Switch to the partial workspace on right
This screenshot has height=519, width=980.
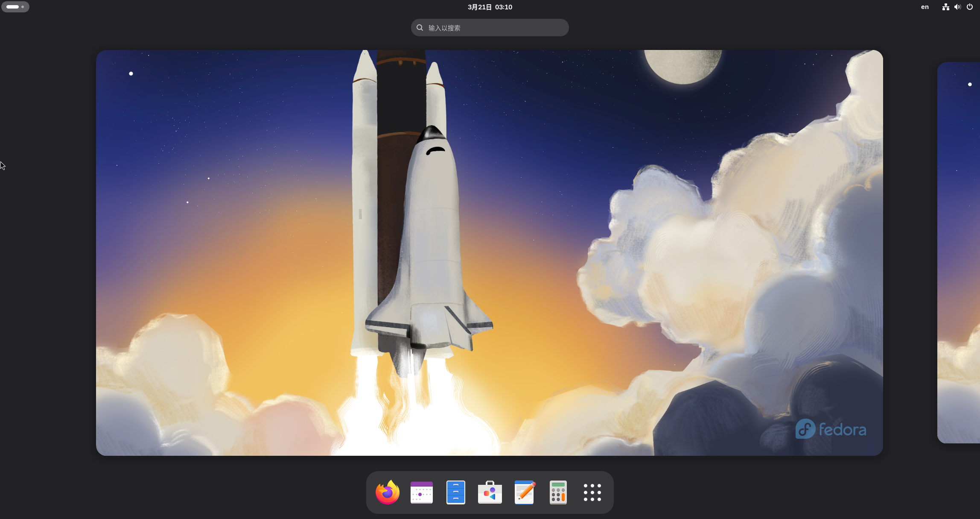click(959, 252)
